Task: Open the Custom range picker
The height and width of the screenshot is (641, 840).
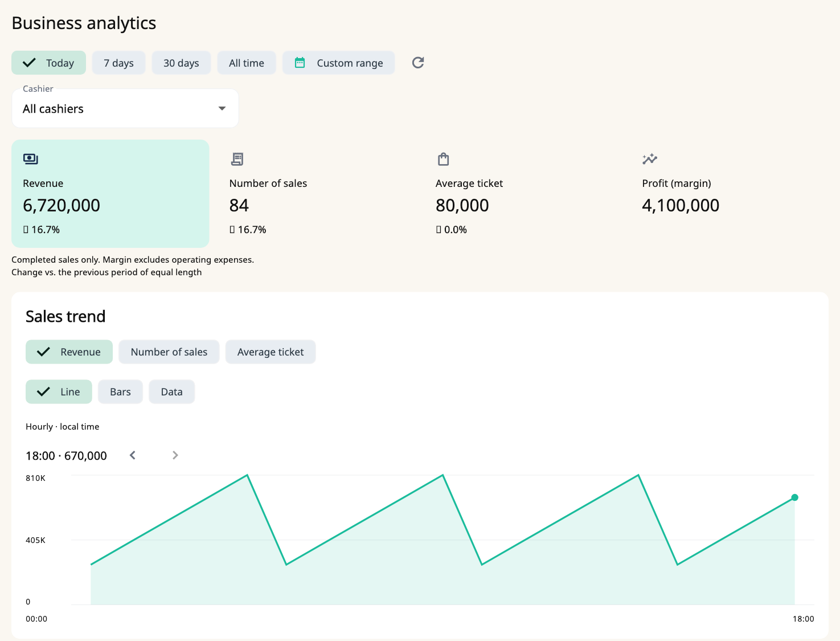Action: [x=338, y=63]
